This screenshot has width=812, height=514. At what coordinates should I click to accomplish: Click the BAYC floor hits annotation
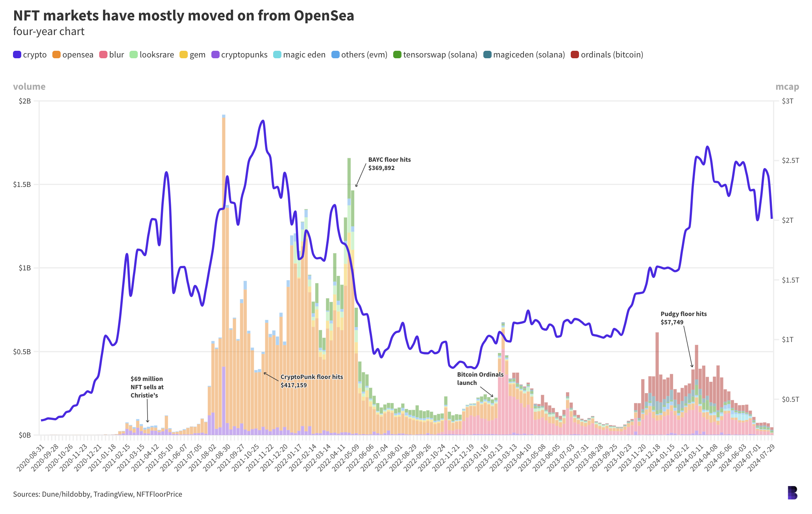[389, 164]
